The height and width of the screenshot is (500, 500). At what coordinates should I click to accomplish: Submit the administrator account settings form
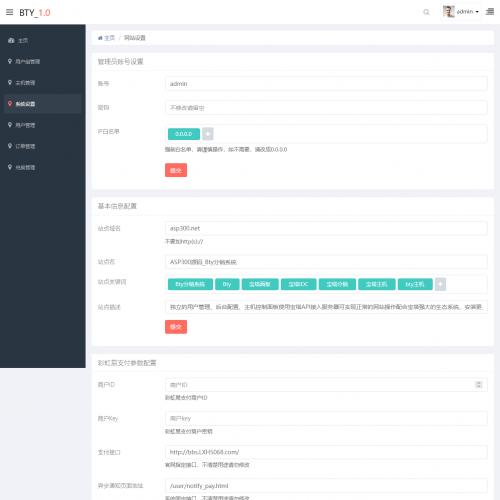pos(176,170)
